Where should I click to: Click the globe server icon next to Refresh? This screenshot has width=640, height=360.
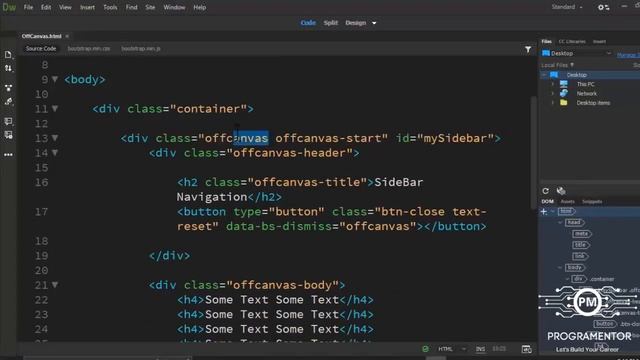pyautogui.click(x=561, y=191)
